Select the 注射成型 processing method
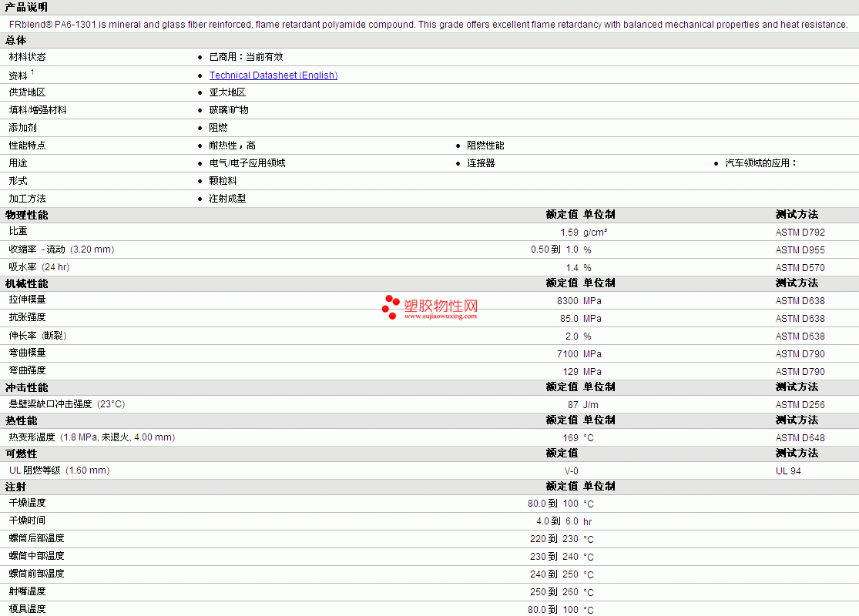Viewport: 859px width, 616px height. pos(227,199)
